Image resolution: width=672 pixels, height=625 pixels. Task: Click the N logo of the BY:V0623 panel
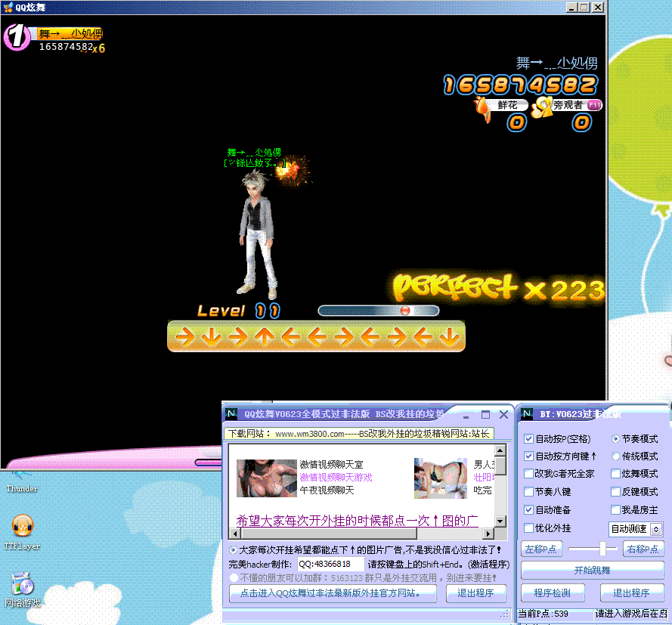coord(527,414)
